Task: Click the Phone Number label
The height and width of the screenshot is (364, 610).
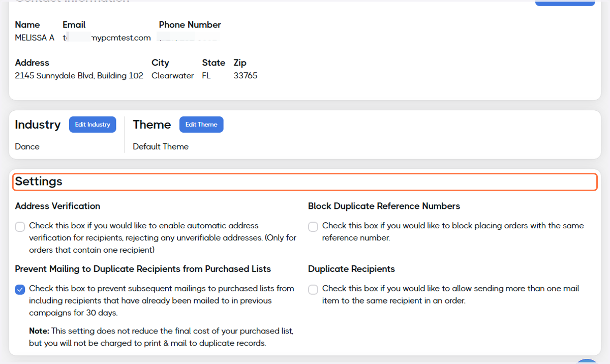Action: (190, 24)
